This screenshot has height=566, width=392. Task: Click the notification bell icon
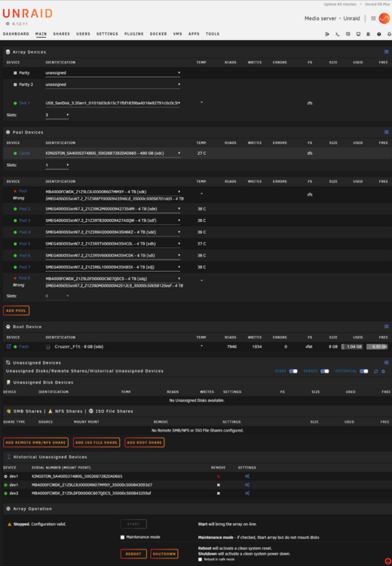[x=389, y=34]
